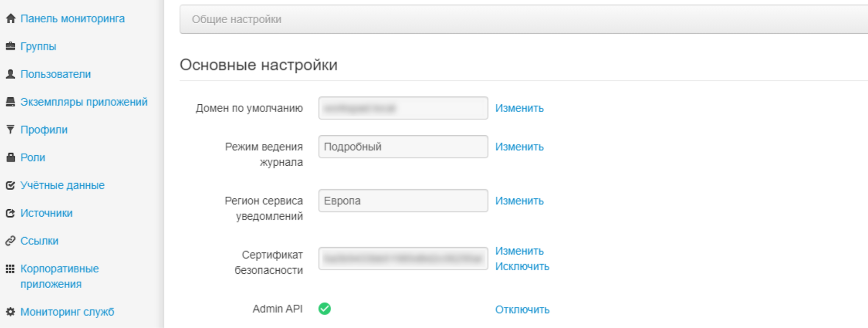868x328 pixels.
Task: Click the gear icon beside Мониторинг служб
Action: 11,312
